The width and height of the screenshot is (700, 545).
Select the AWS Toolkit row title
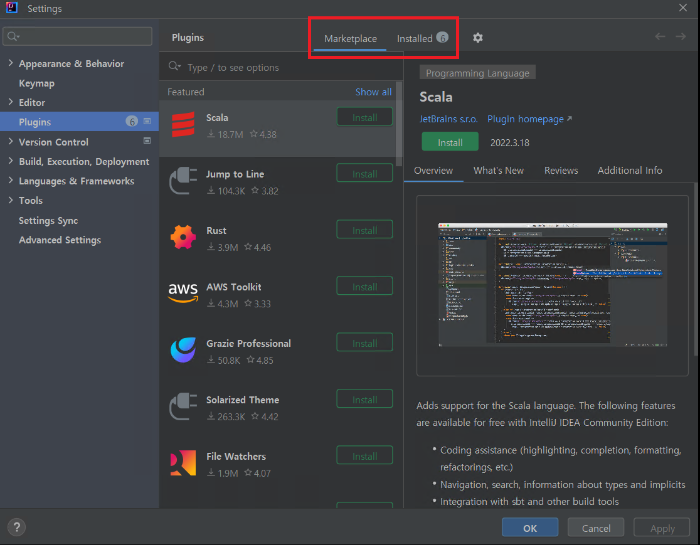(233, 287)
